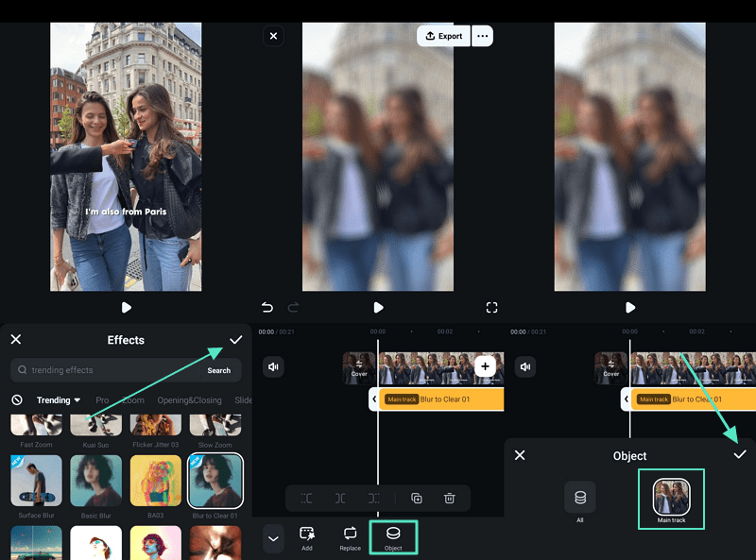
Task: Tap the Replace icon in the bottom toolbar
Action: (350, 537)
